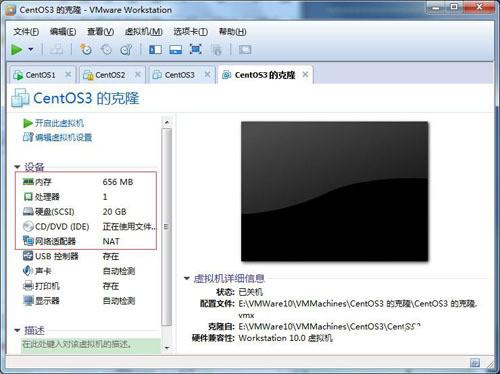Image resolution: width=500 pixels, height=374 pixels.
Task: Toggle the library sidebar view icon
Action: pyautogui.click(x=155, y=50)
